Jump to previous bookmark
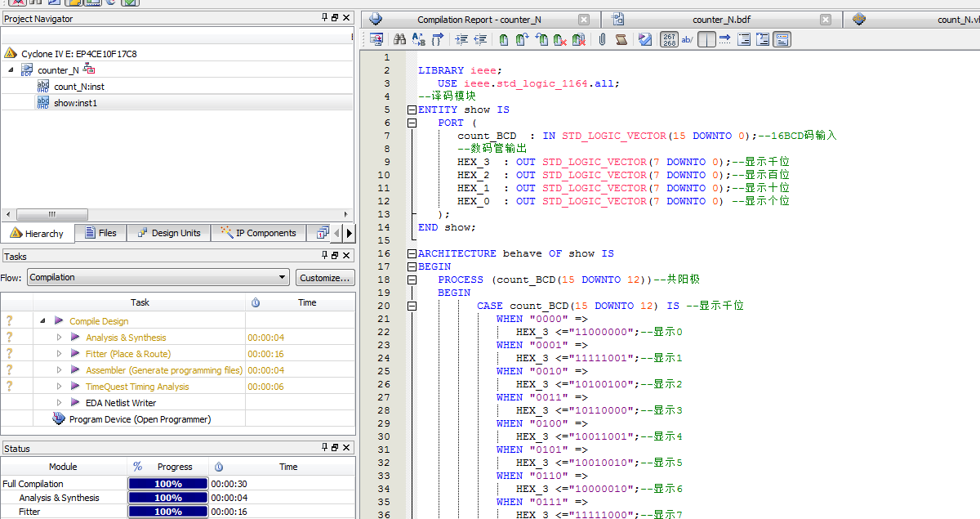 541,38
